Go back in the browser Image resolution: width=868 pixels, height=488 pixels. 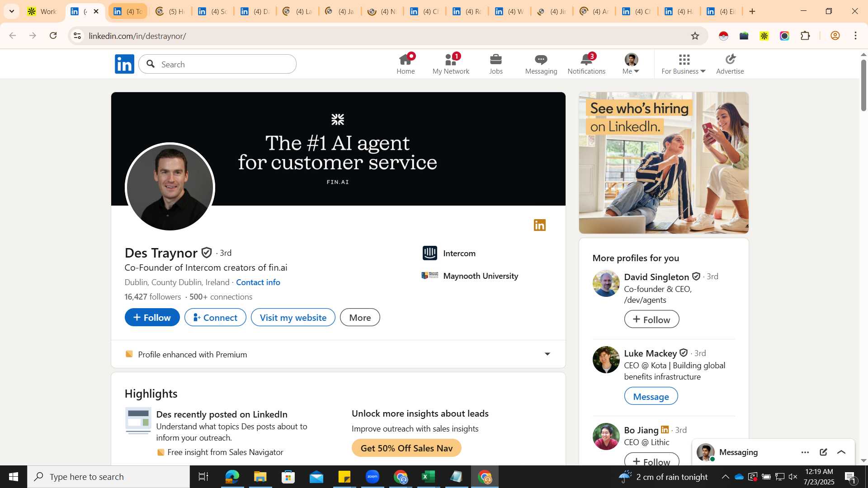click(x=13, y=36)
